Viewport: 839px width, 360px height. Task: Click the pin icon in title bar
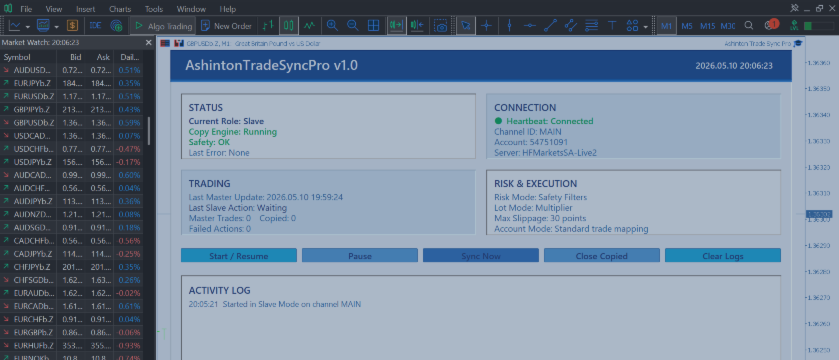(x=794, y=8)
